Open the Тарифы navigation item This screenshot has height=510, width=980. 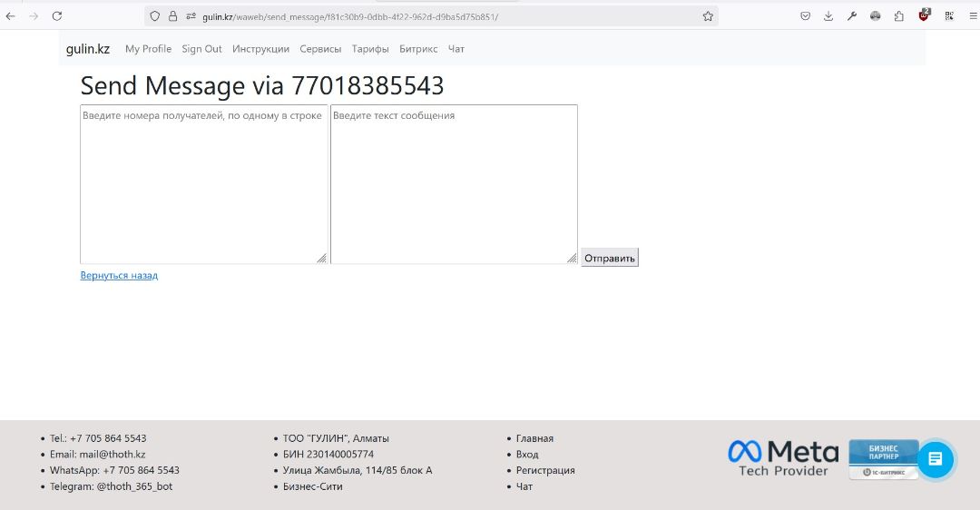370,49
